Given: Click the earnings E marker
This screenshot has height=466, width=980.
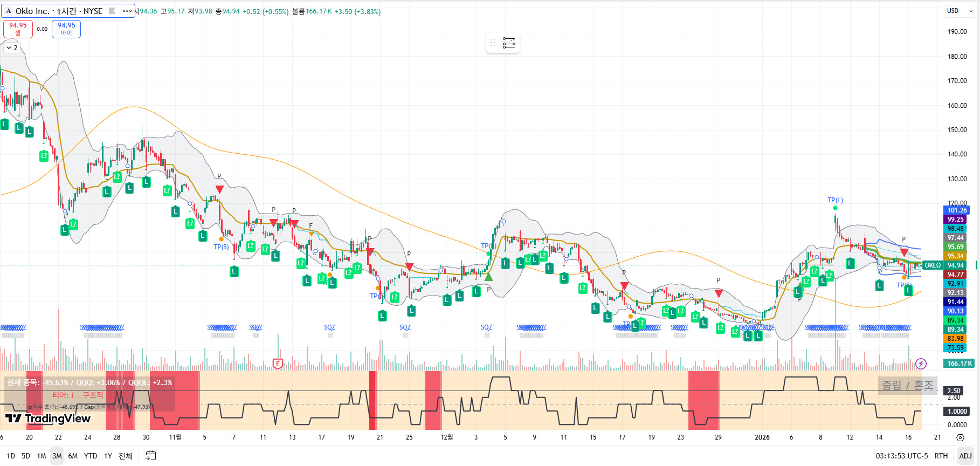Looking at the screenshot, I should point(278,364).
